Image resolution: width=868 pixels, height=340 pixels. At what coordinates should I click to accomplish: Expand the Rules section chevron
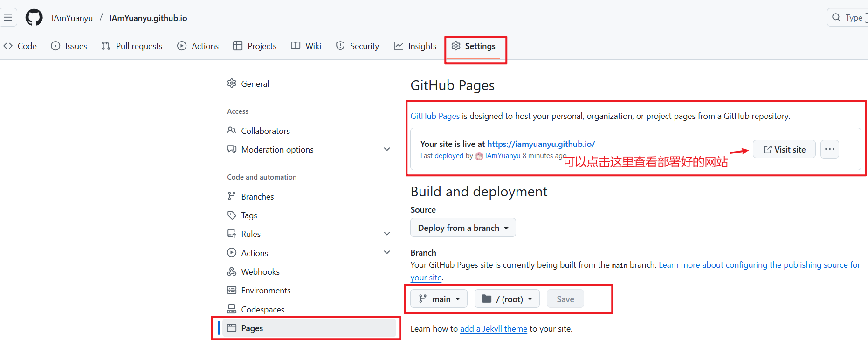point(386,234)
